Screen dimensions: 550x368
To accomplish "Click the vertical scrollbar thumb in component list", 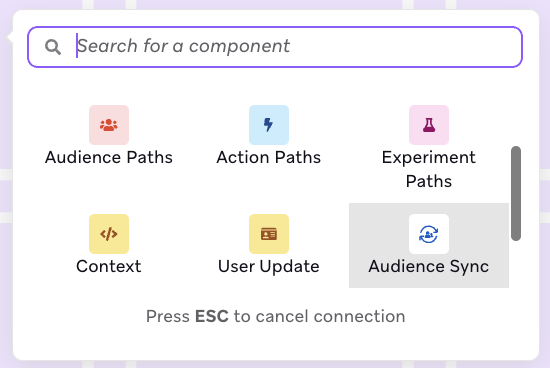I will (x=516, y=194).
